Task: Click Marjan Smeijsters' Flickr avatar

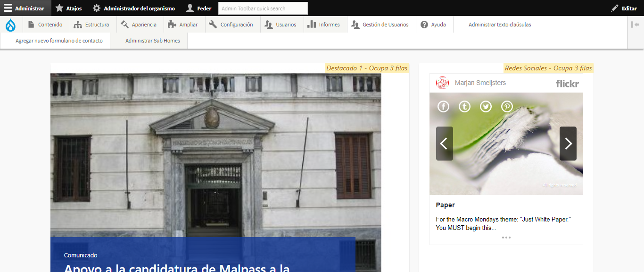Action: tap(443, 83)
